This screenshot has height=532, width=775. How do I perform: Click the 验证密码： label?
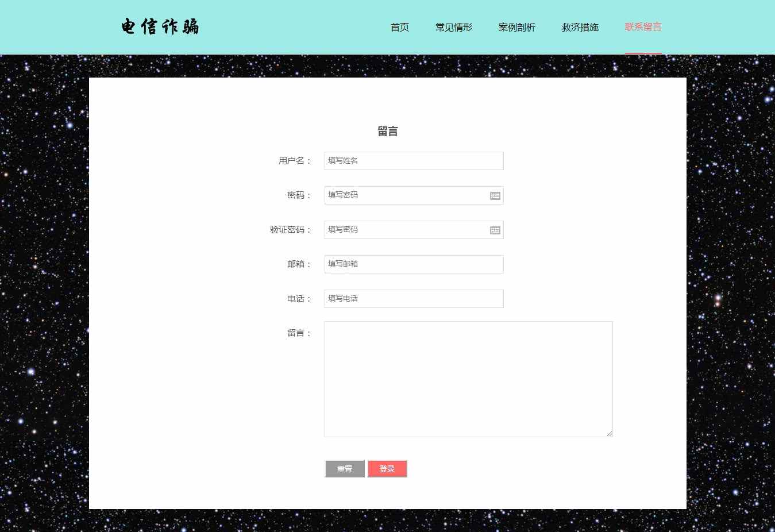click(x=291, y=230)
